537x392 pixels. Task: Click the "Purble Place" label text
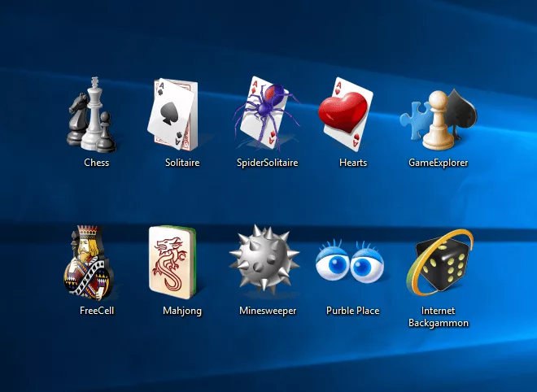click(x=353, y=311)
